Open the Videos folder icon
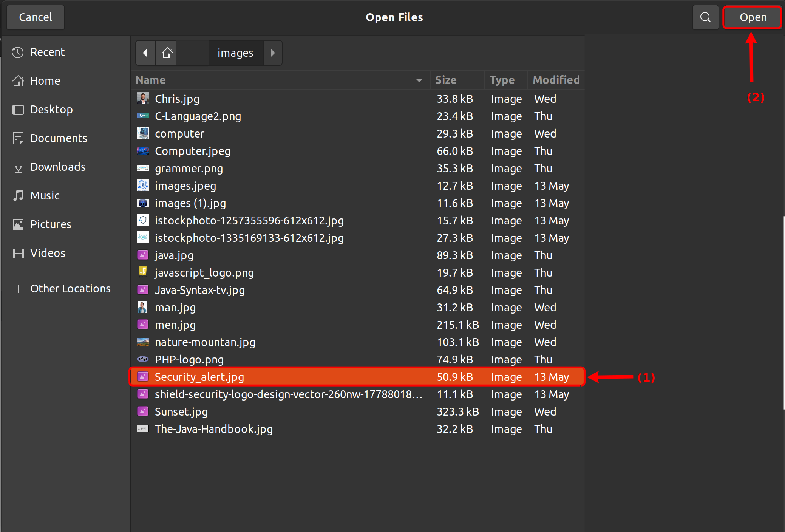The width and height of the screenshot is (785, 532). 18,253
